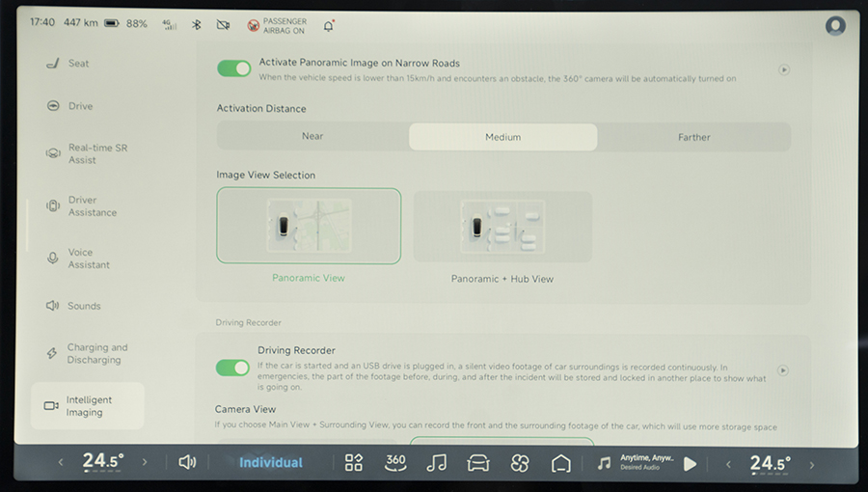Raise driver temperature with right arrow
Screen dimensions: 868x492
[x=145, y=463]
